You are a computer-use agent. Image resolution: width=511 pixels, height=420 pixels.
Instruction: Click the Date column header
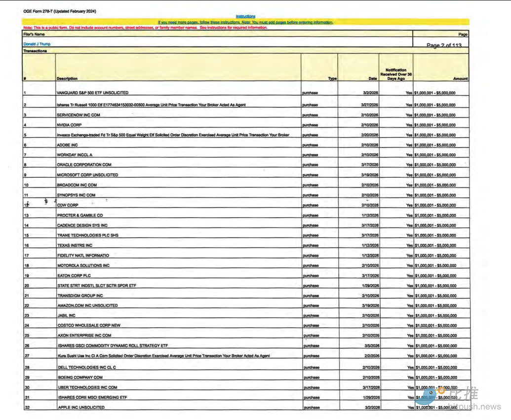pyautogui.click(x=373, y=78)
